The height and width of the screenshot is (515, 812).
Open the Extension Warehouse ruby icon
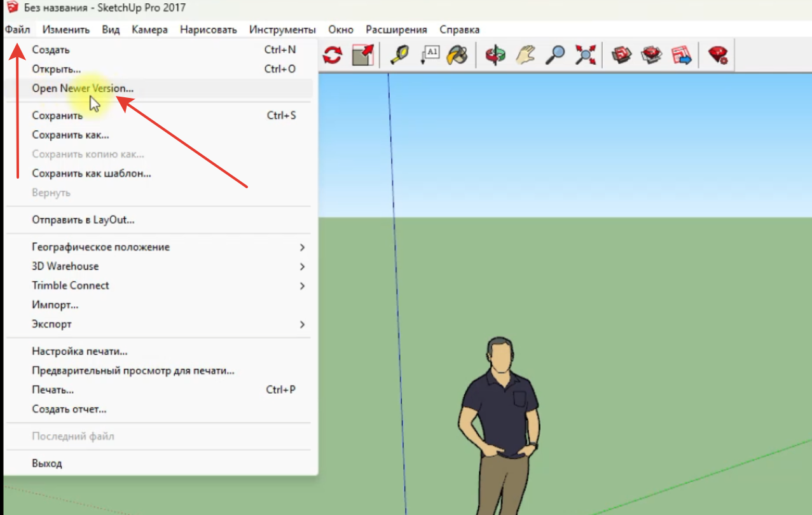point(719,55)
